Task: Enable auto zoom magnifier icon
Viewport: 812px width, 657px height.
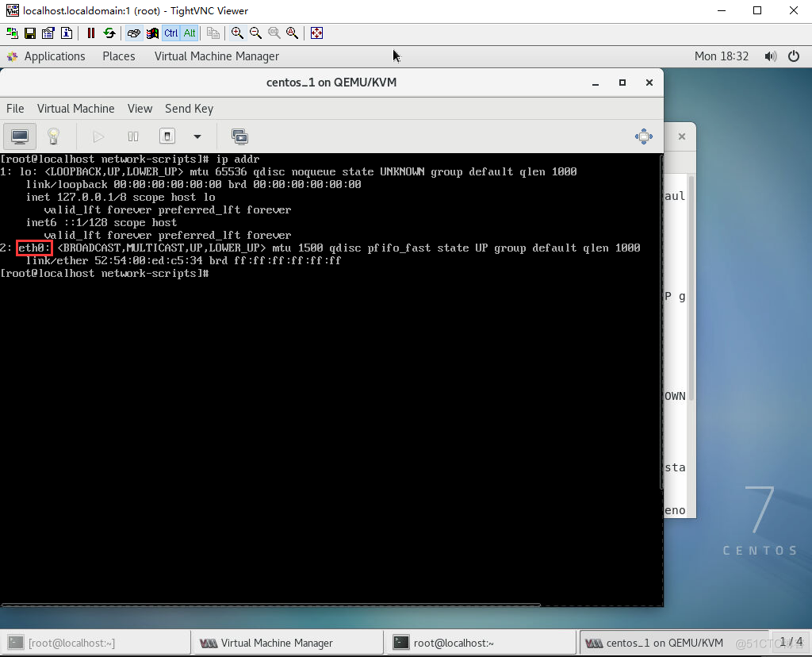Action: (x=292, y=33)
